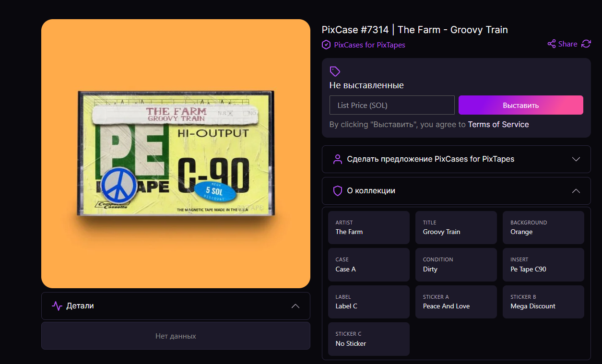Image resolution: width=602 pixels, height=364 pixels.
Task: Click the person icon in the offer section
Action: point(338,159)
